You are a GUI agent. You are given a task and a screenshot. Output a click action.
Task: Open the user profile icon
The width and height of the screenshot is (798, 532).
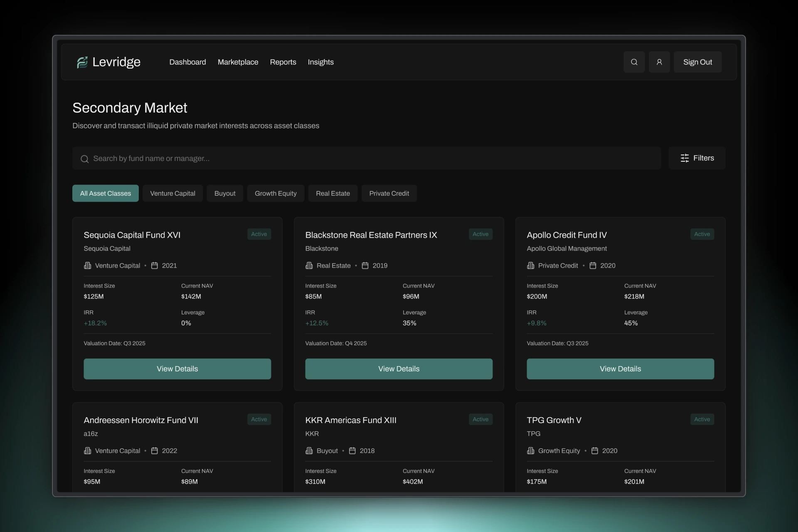point(659,62)
